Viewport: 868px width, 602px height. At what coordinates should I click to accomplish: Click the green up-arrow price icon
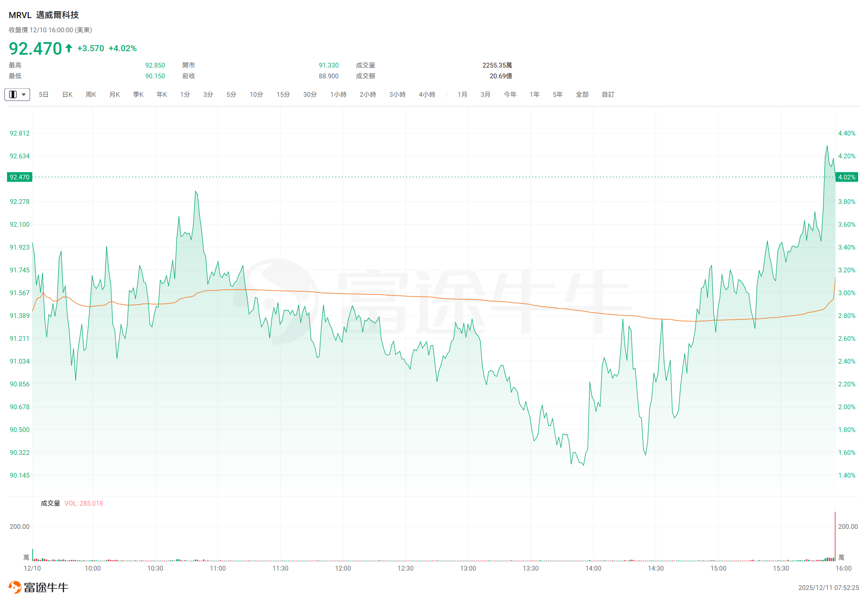(x=69, y=48)
